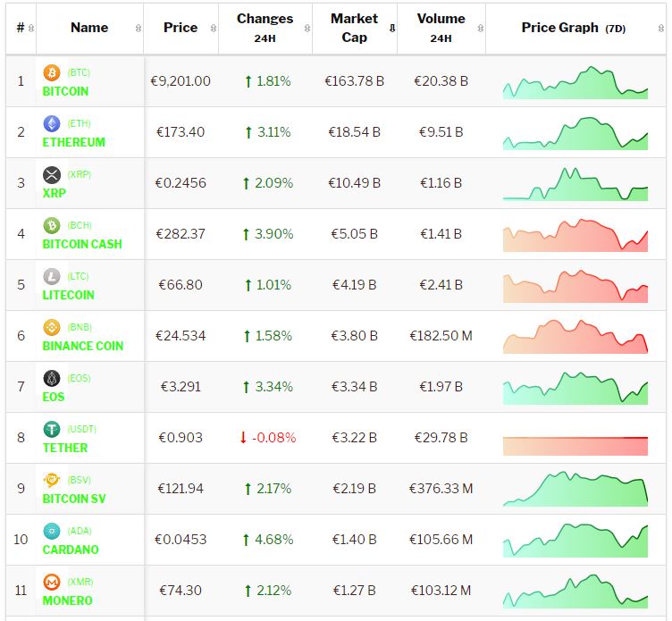The width and height of the screenshot is (672, 621).
Task: Sort rank column using # sort arrows
Action: pyautogui.click(x=31, y=28)
